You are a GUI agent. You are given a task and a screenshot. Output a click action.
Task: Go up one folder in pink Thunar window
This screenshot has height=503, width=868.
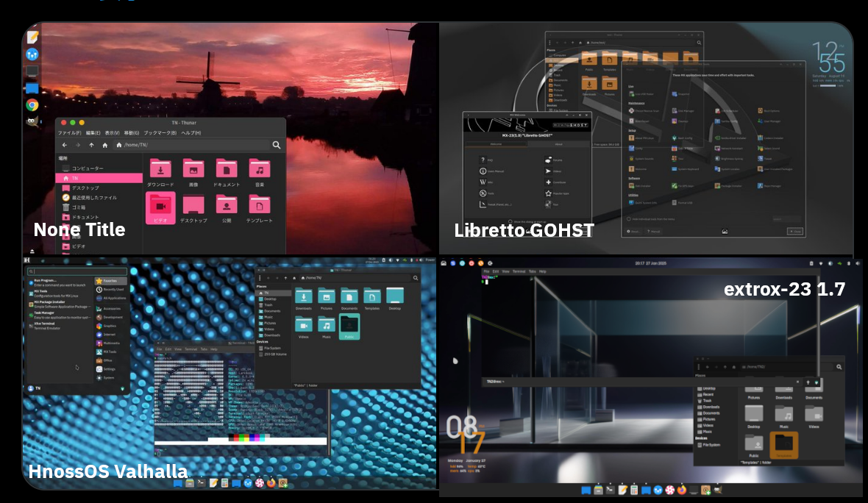point(91,145)
